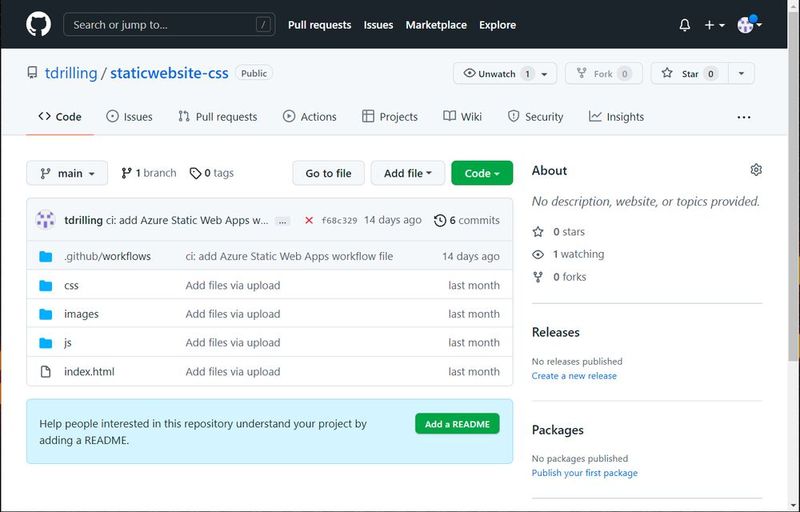The image size is (800, 512).
Task: Click the Fork button
Action: (x=604, y=73)
